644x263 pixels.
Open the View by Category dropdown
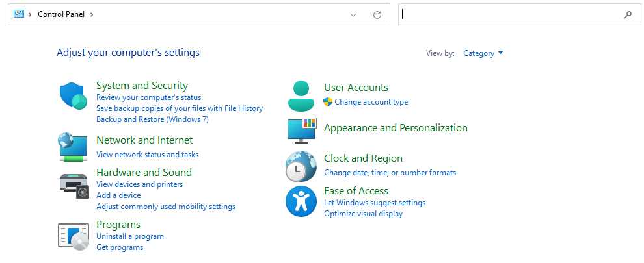pyautogui.click(x=483, y=53)
